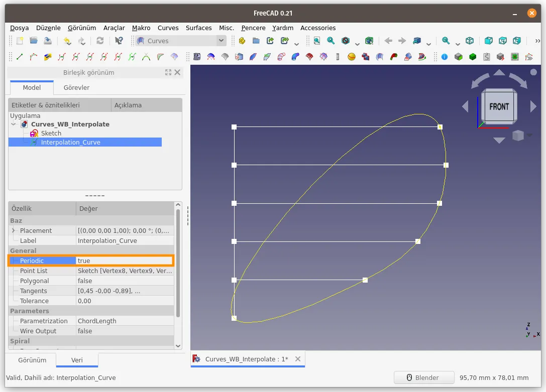The width and height of the screenshot is (546, 392).
Task: Click the yellow sphere tool icon
Action: pyautogui.click(x=351, y=57)
